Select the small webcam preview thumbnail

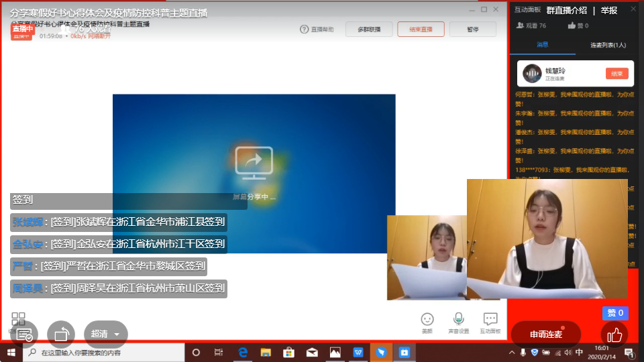(427, 257)
